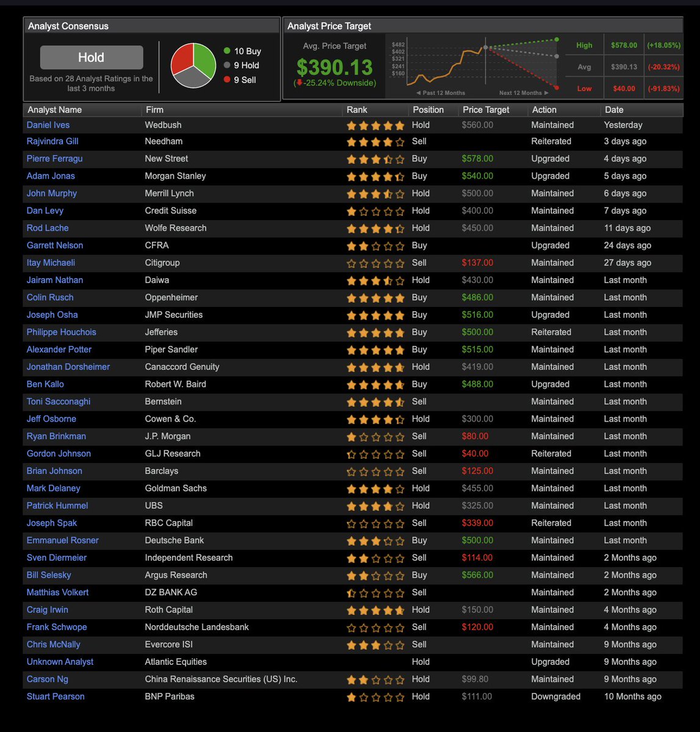The height and width of the screenshot is (732, 700).
Task: Click Dan Levy's one-star rating
Action: 375,212
